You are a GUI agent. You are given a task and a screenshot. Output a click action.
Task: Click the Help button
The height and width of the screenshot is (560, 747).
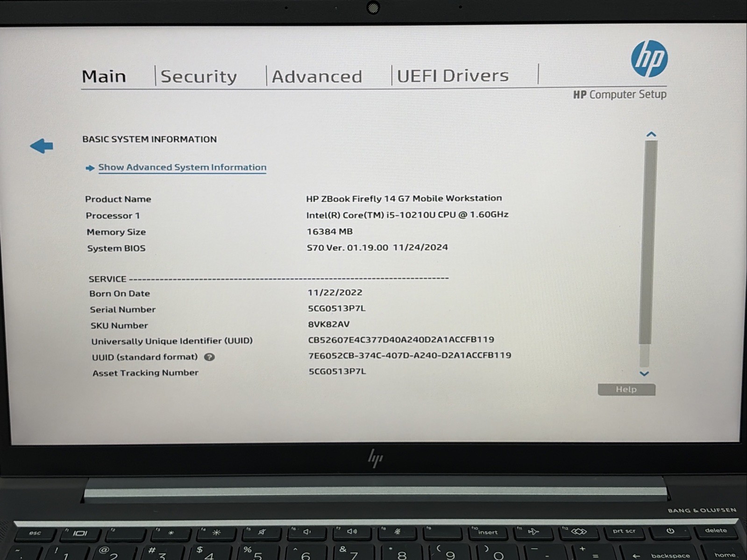626,390
